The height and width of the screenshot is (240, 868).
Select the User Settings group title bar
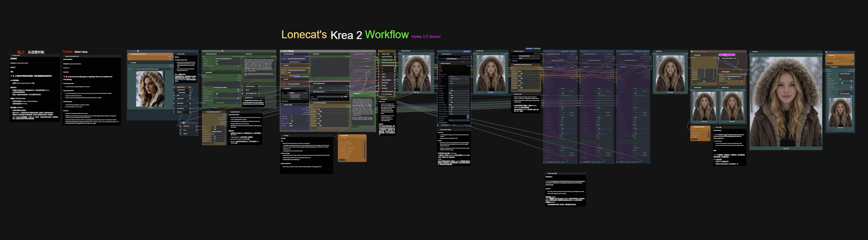tap(328, 51)
